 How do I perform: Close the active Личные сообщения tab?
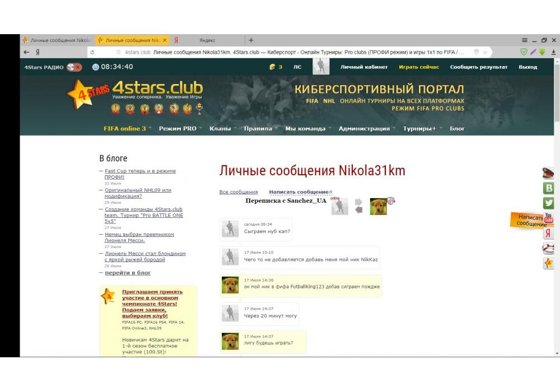coord(165,40)
